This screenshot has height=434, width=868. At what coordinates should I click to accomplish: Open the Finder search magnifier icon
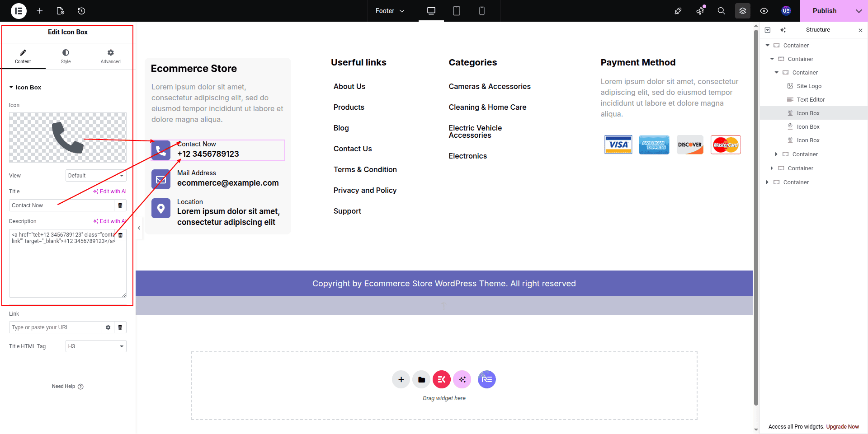tap(721, 11)
